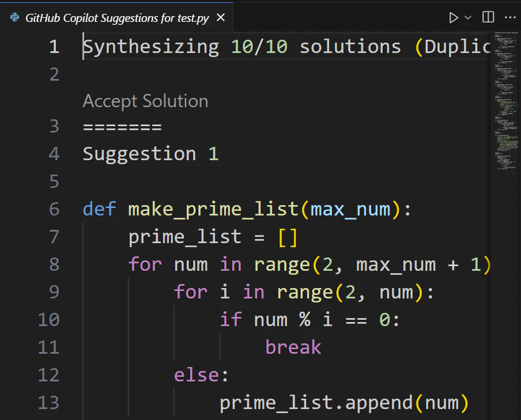Click the line number 13 in gutter
The height and width of the screenshot is (420, 521).
(x=48, y=402)
